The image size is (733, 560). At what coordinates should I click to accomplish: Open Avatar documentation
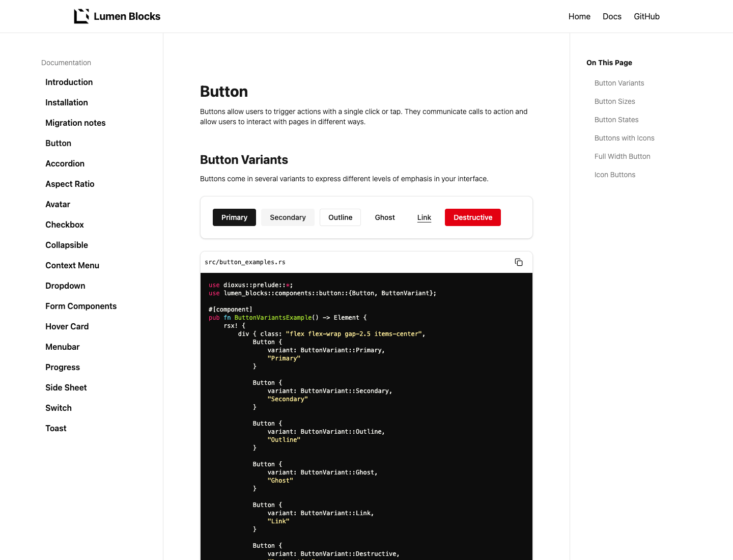point(58,204)
